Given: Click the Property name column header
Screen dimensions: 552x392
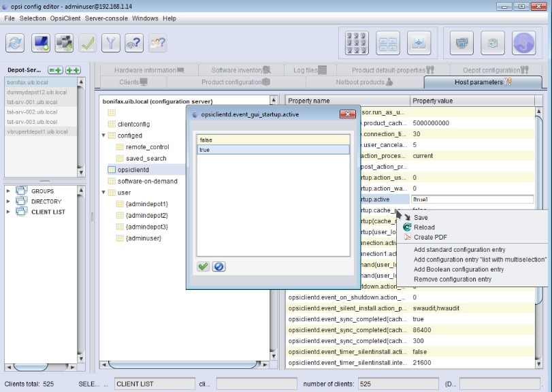Looking at the screenshot, I should coord(347,101).
